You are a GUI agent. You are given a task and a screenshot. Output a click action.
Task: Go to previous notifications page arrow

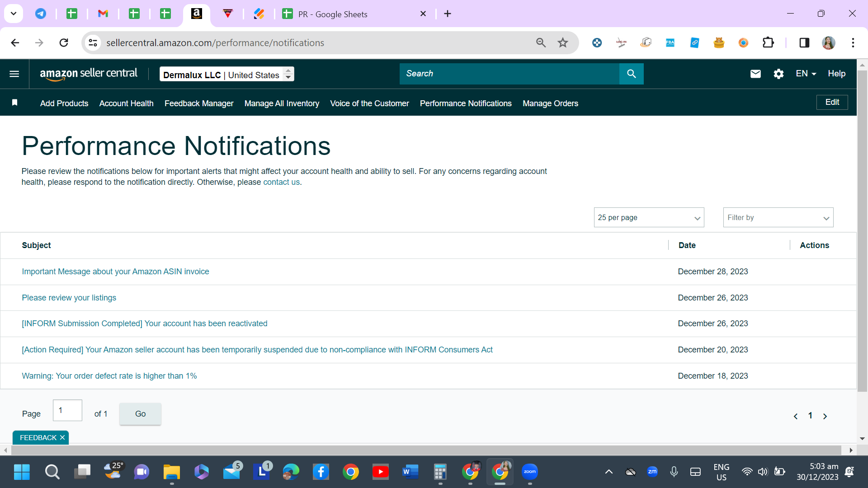pos(796,416)
